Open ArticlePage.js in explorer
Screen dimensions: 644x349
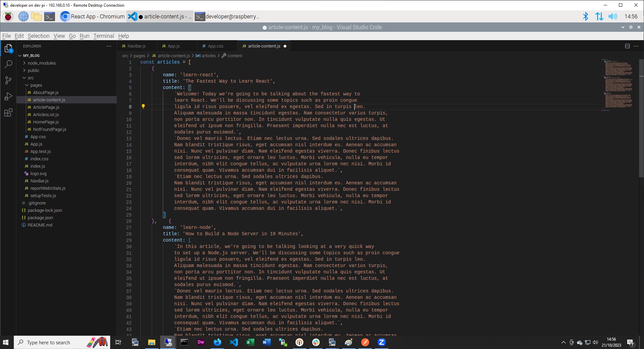[x=46, y=107]
